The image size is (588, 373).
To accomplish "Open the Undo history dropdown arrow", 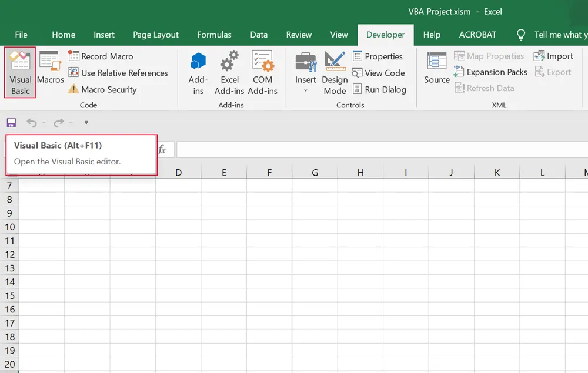I will (x=44, y=123).
